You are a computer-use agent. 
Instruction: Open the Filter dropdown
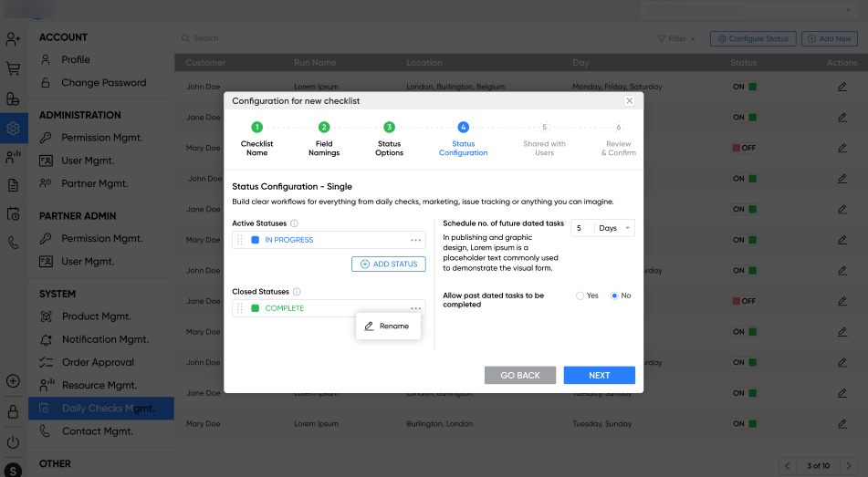(676, 39)
